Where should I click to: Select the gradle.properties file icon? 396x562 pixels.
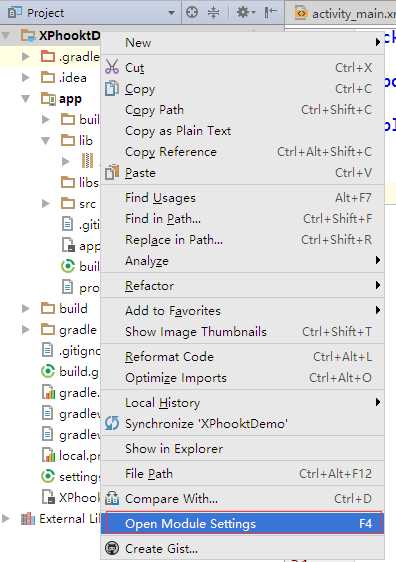click(48, 392)
